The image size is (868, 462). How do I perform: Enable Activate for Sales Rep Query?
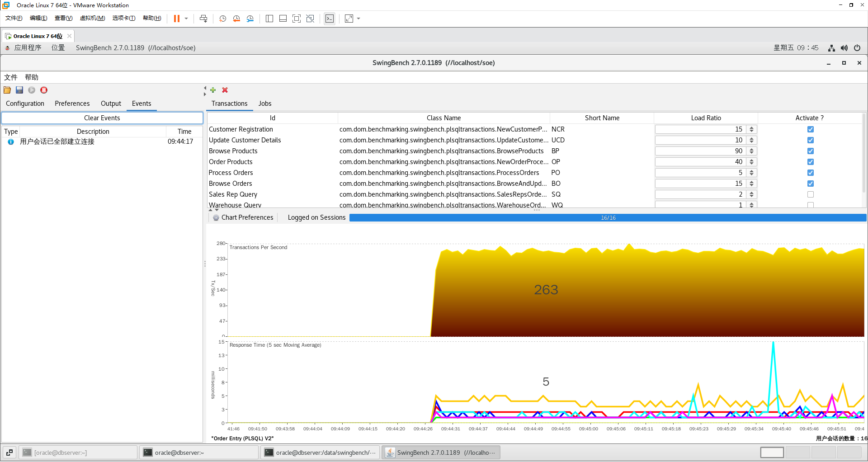pos(811,194)
